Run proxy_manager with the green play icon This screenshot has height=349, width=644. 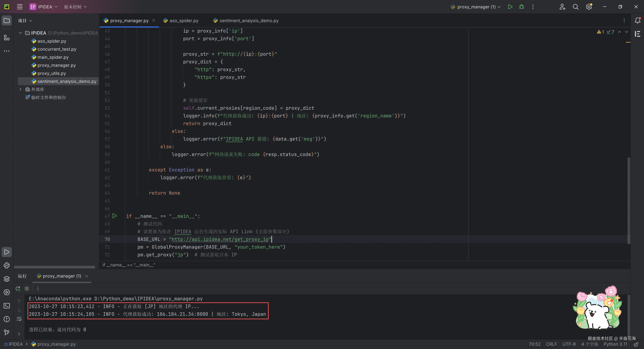tap(510, 7)
